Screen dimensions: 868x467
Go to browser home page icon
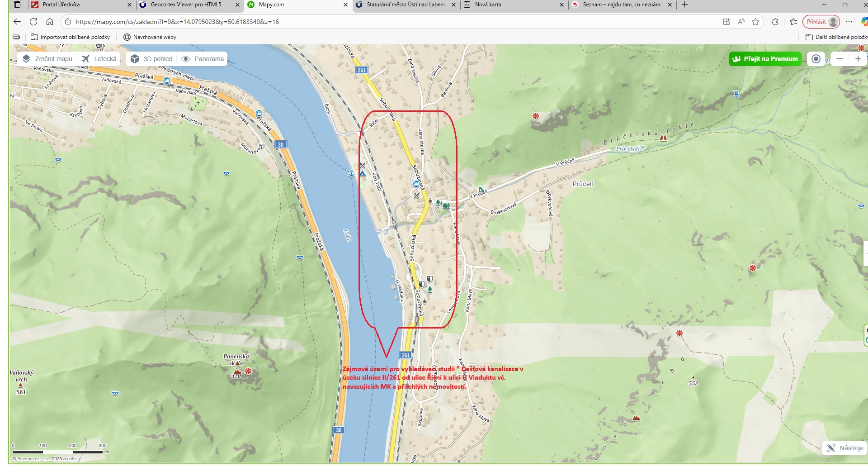[50, 22]
